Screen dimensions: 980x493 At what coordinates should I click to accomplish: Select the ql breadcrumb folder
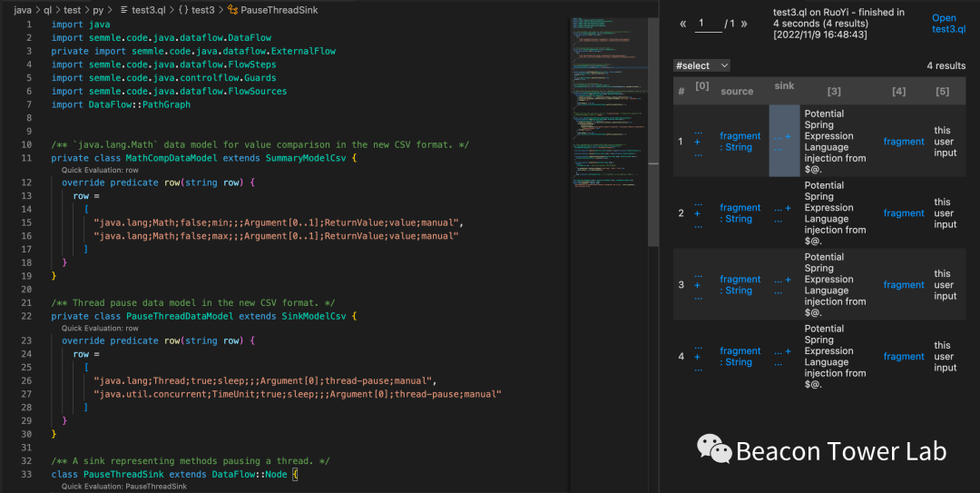tap(48, 9)
